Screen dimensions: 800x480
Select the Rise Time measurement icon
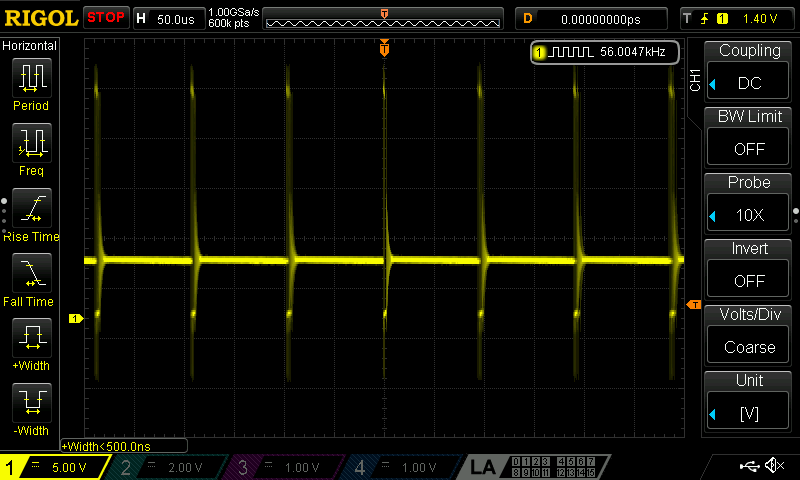31,208
